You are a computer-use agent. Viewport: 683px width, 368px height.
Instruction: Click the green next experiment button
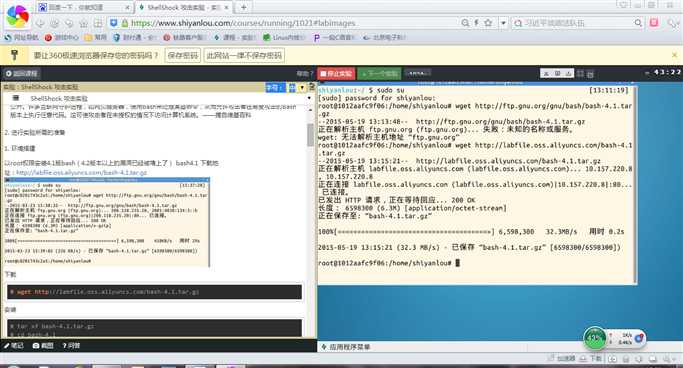tap(379, 74)
